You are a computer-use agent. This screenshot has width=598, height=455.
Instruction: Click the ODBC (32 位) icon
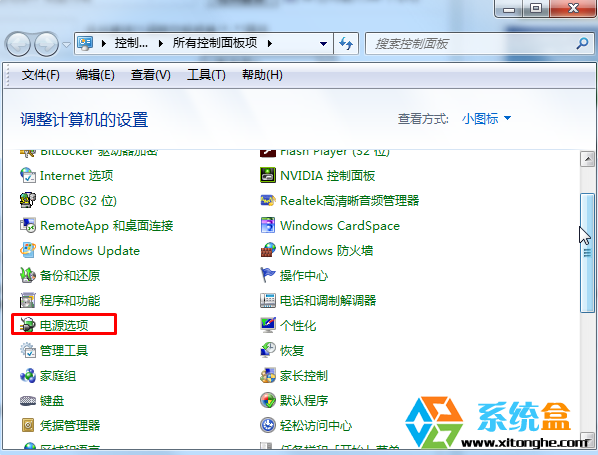tap(27, 200)
